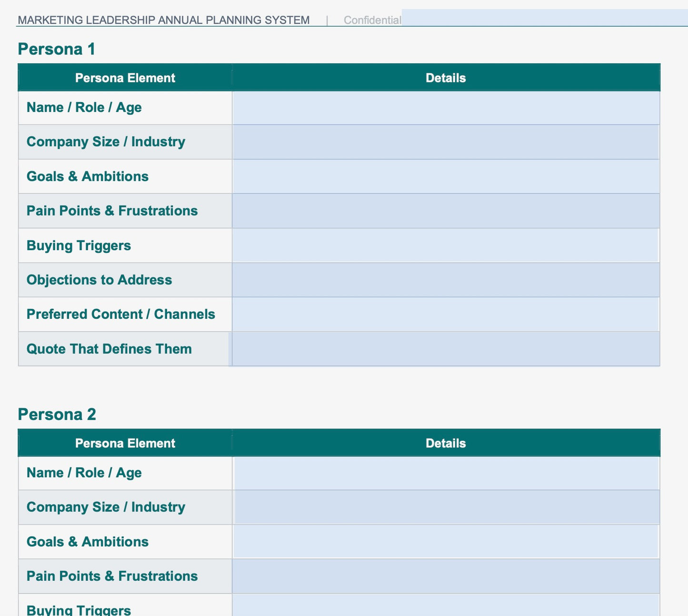The image size is (688, 616).
Task: Select the Persona 2 heading
Action: coord(57,414)
